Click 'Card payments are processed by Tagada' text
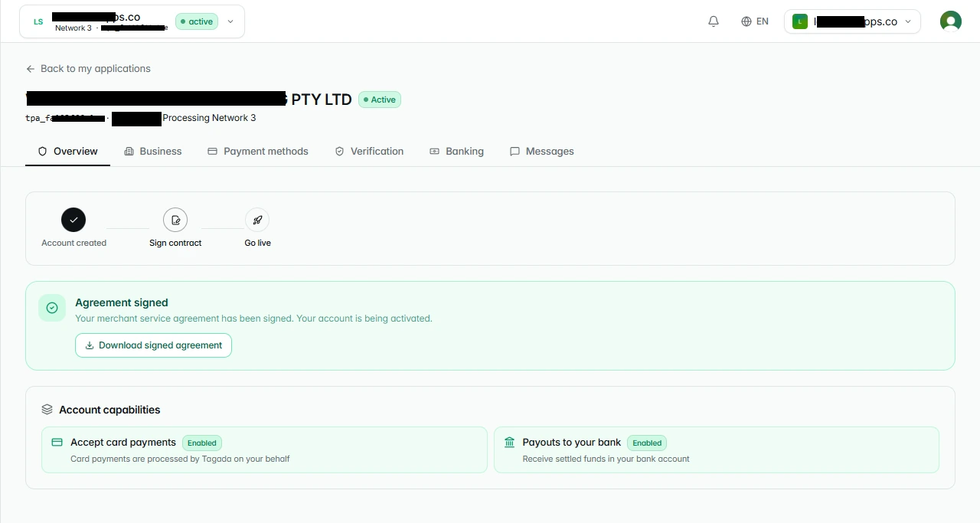This screenshot has width=980, height=523. tap(180, 459)
